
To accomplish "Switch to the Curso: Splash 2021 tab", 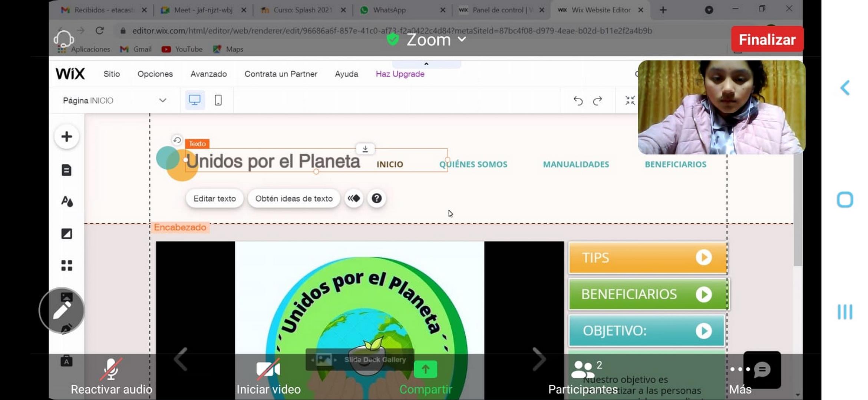I will 303,10.
